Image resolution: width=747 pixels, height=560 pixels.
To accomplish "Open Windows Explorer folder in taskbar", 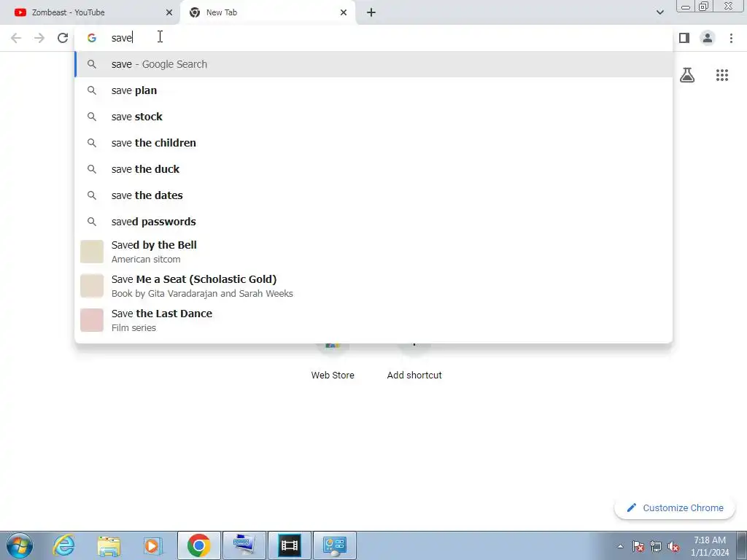I will click(109, 545).
